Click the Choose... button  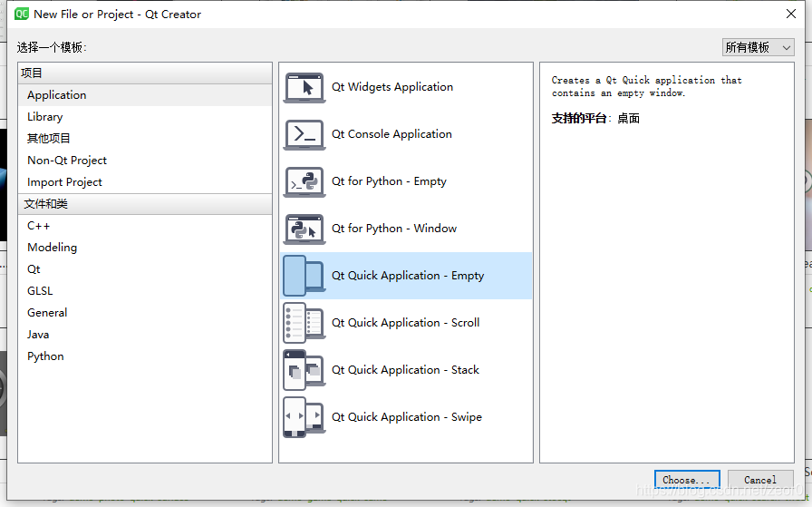[687, 480]
